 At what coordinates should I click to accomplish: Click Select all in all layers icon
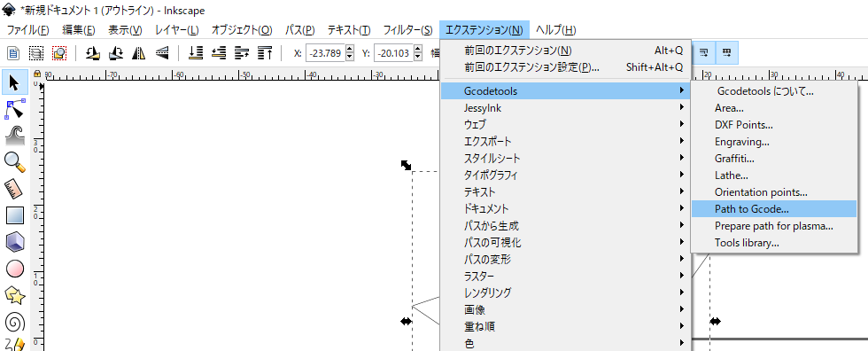point(36,53)
